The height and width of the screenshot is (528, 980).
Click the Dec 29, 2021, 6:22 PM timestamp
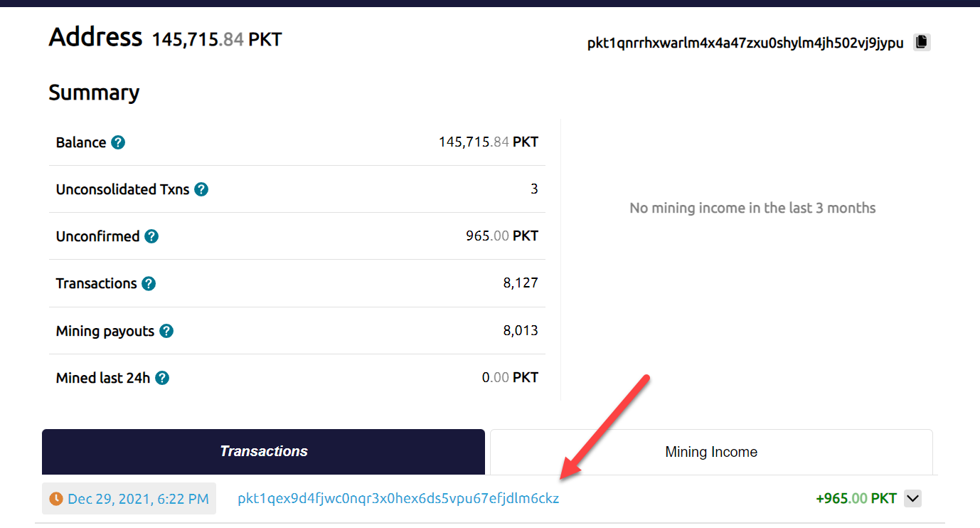pos(138,499)
